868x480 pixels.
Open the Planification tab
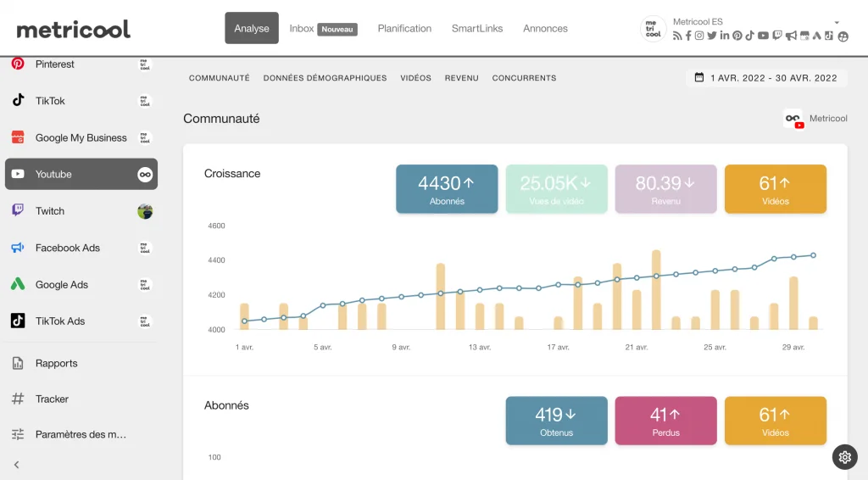(x=404, y=29)
